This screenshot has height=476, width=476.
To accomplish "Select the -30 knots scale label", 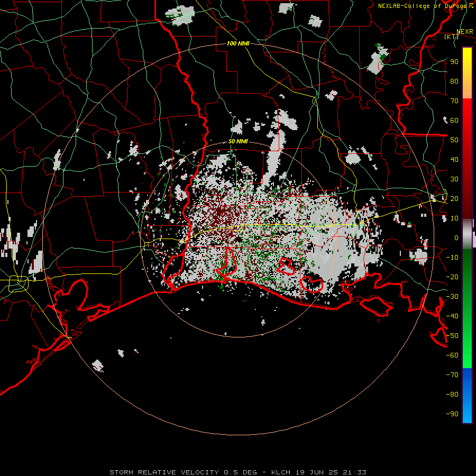I will [452, 297].
